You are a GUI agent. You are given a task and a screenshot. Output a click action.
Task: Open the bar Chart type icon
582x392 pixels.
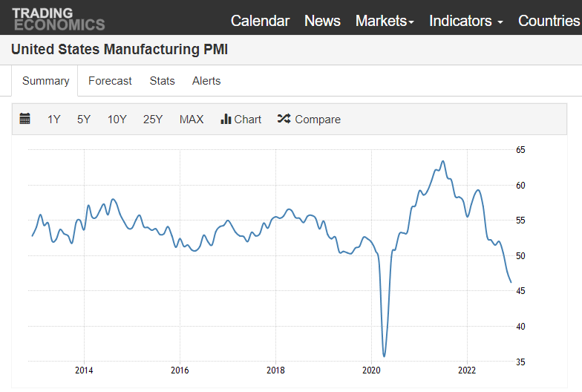pyautogui.click(x=226, y=119)
